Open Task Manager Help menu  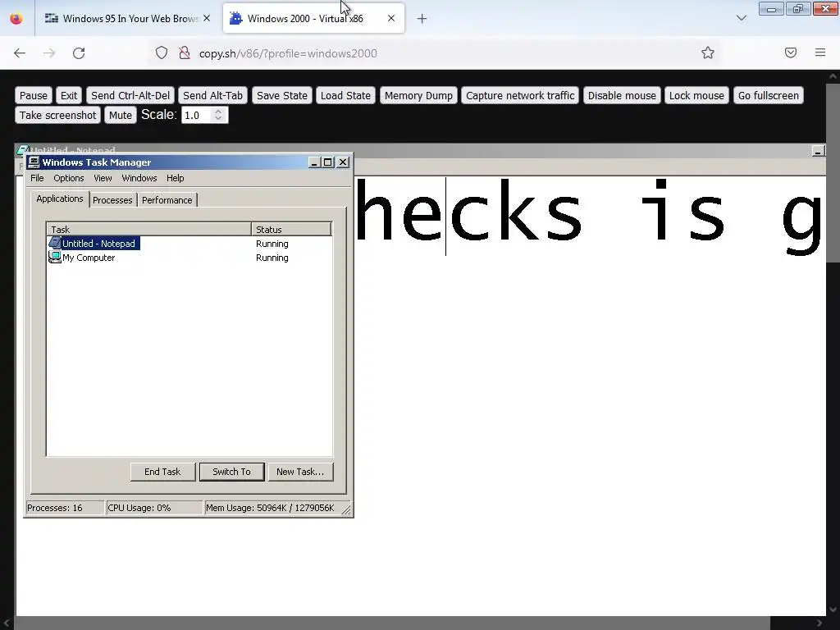[x=176, y=178]
